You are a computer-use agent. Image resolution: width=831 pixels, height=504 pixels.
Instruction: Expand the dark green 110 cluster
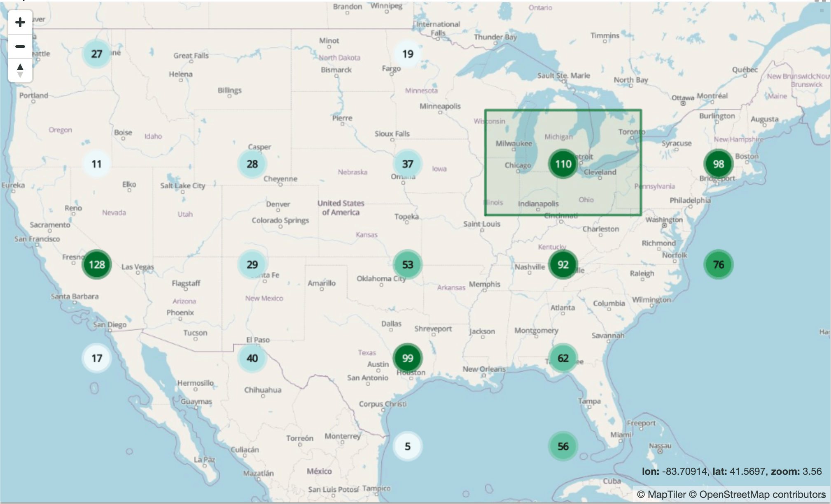[563, 164]
